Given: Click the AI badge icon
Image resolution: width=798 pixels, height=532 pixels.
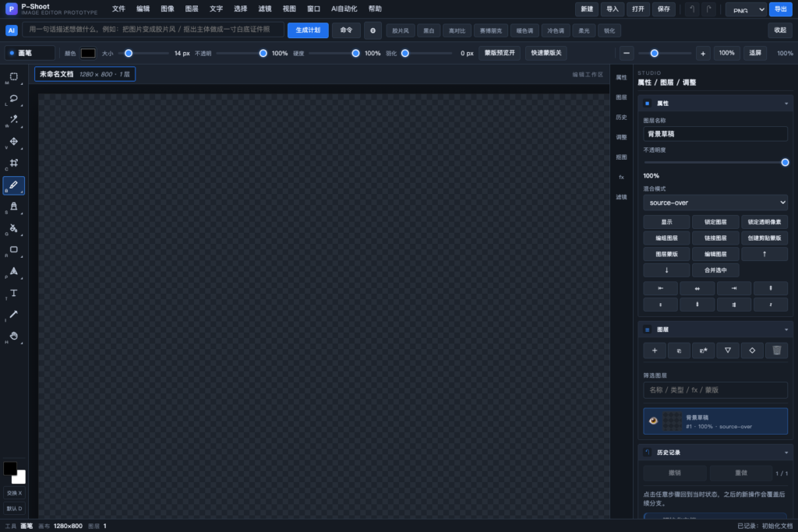Looking at the screenshot, I should pyautogui.click(x=11, y=30).
